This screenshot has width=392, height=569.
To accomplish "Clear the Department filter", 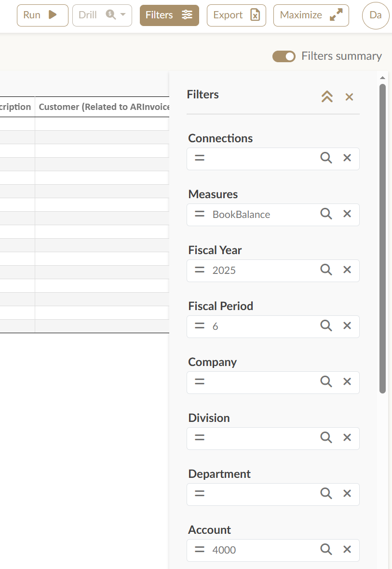I will 347,493.
